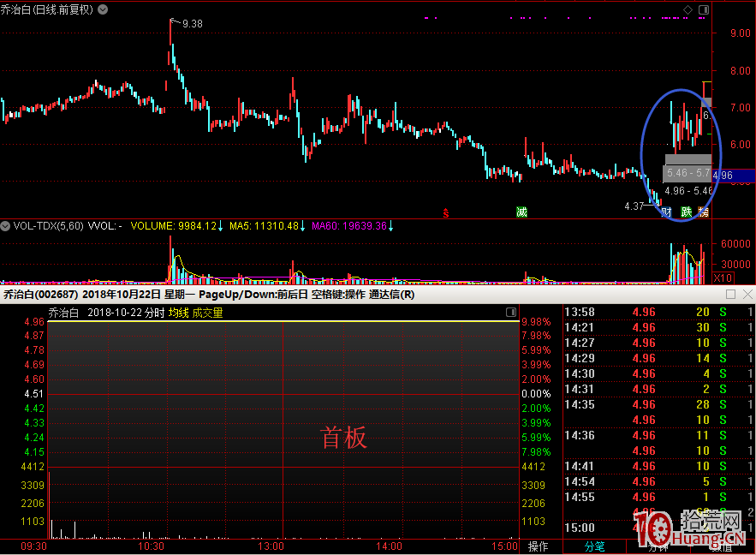Click the 9.98% limit-up percentage label
The image size is (756, 555).
[536, 322]
